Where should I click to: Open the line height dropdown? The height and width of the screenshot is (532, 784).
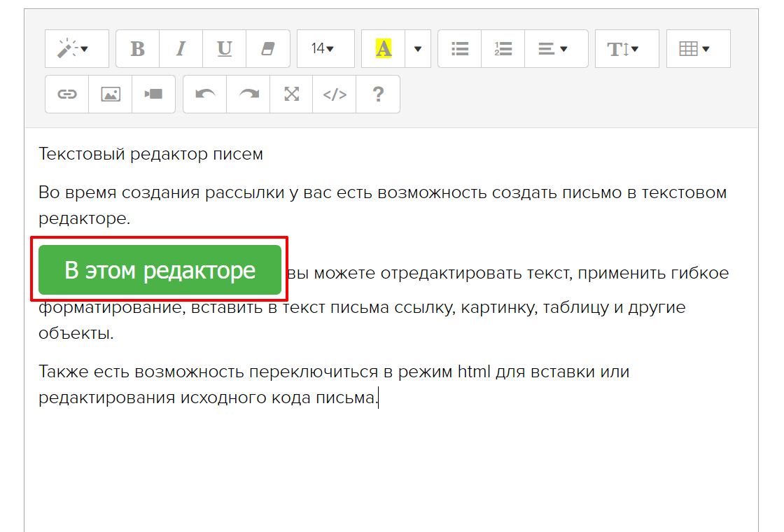tap(626, 49)
